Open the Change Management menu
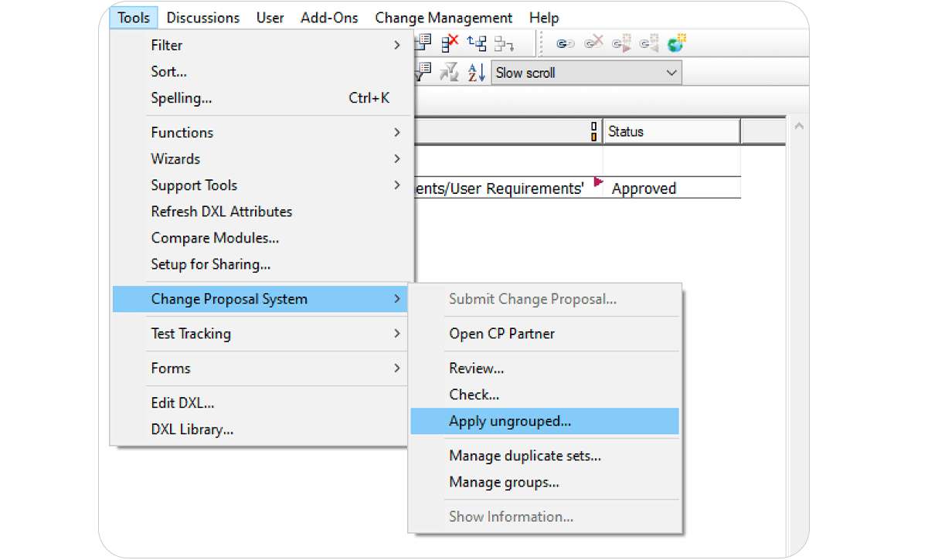This screenshot has width=938, height=560. click(444, 17)
